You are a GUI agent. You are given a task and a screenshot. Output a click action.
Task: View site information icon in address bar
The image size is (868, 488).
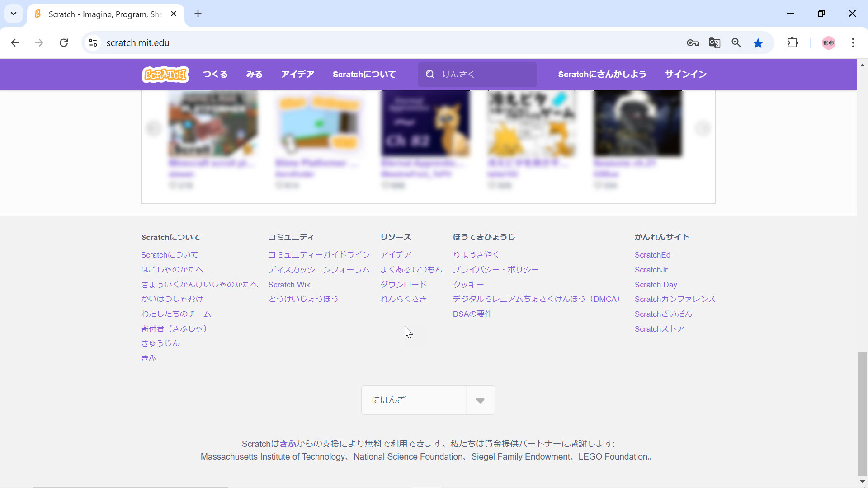click(93, 43)
